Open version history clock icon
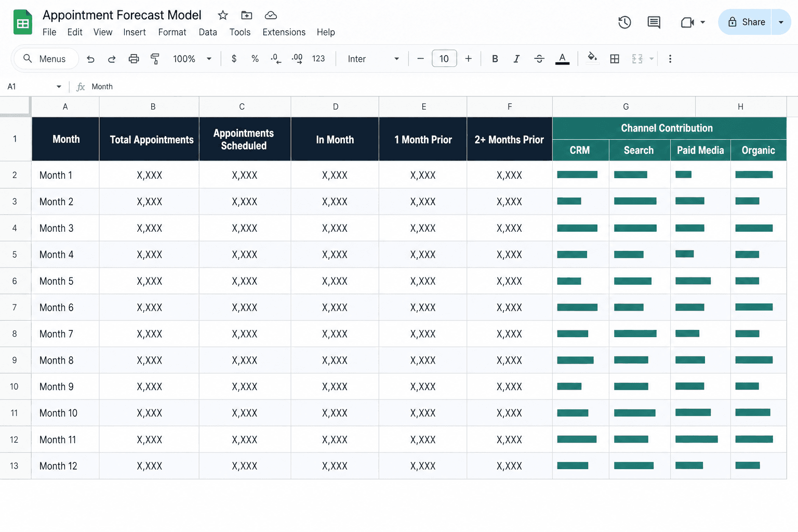Image resolution: width=798 pixels, height=532 pixels. click(624, 22)
